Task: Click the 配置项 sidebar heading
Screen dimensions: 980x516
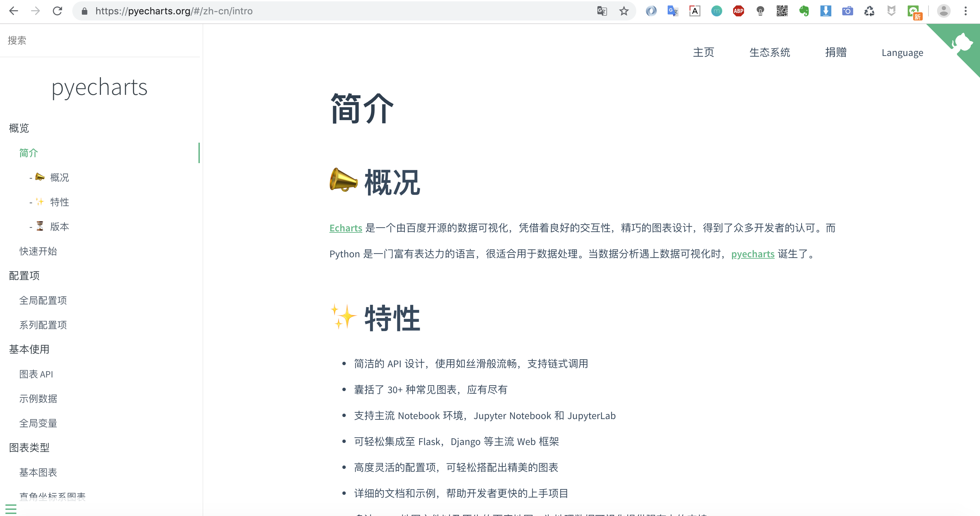Action: tap(24, 276)
